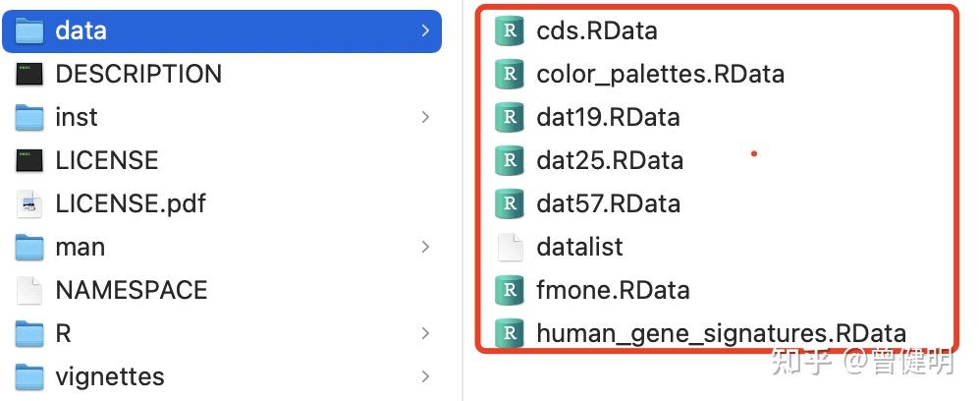
Task: Expand the inst folder chevron
Action: click(425, 117)
